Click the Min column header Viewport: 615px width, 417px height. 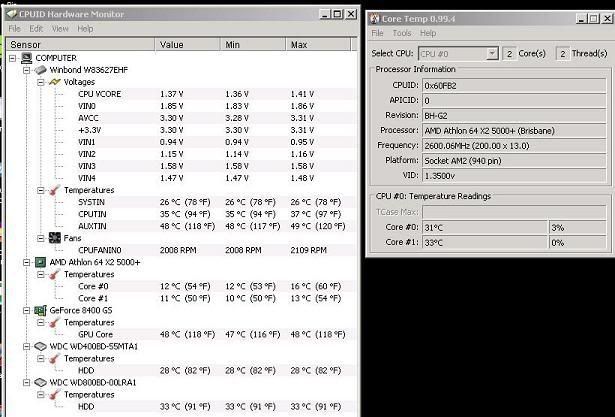(x=253, y=45)
